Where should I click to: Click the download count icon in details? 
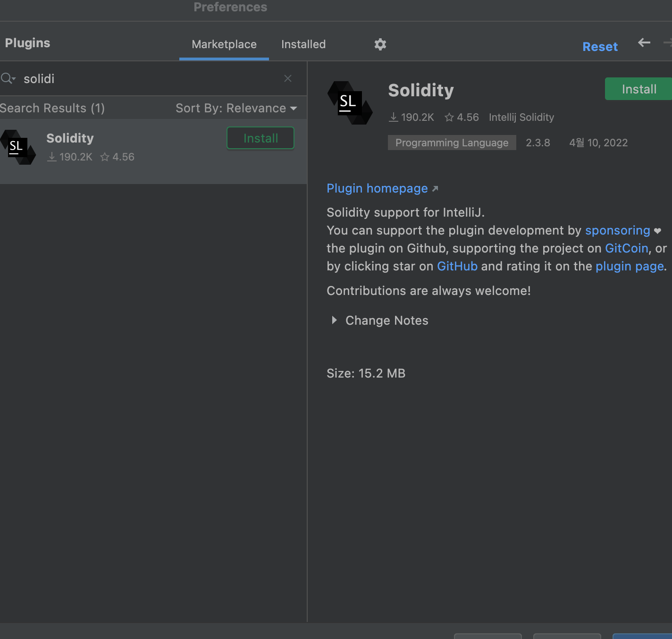[x=394, y=117]
